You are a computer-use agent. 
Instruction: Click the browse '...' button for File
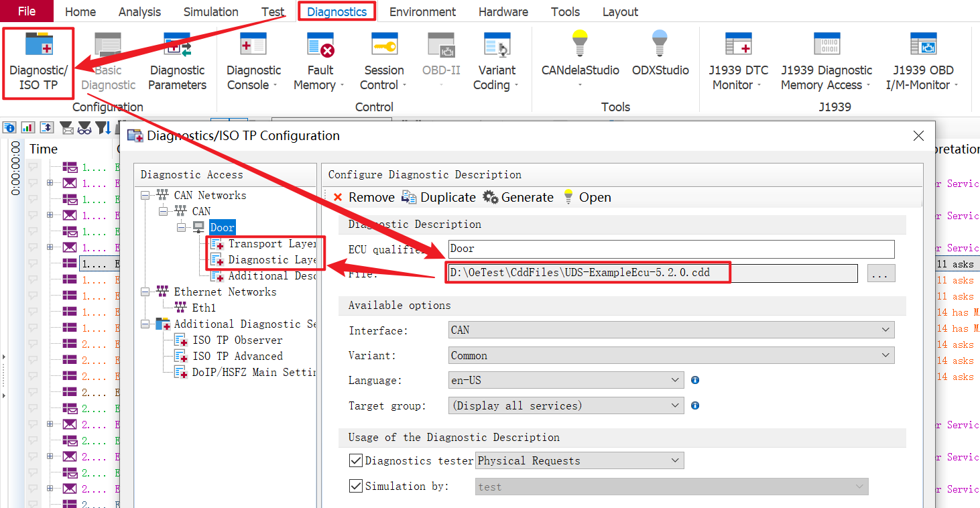pyautogui.click(x=881, y=273)
